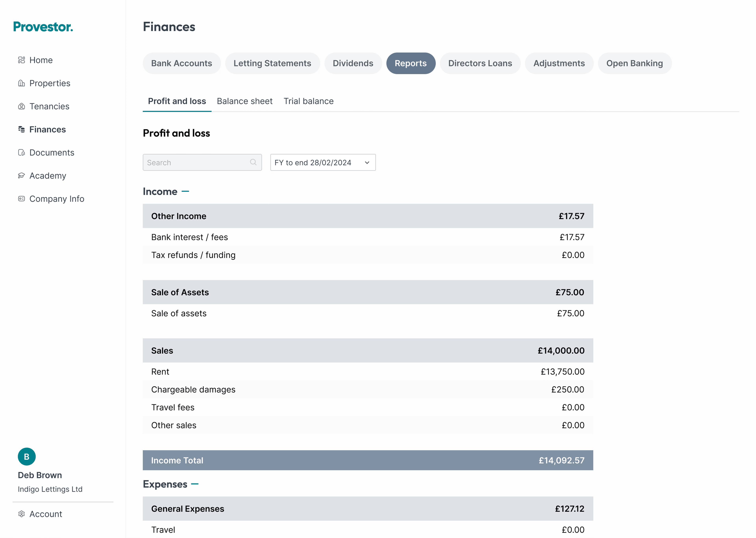Click the Academy graduation cap icon

21,176
